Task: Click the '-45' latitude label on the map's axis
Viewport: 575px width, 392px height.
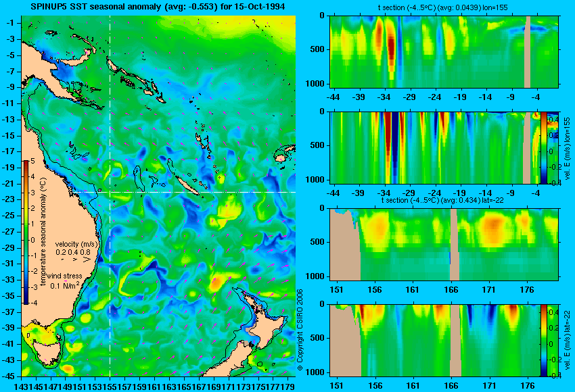Action: [x=8, y=376]
